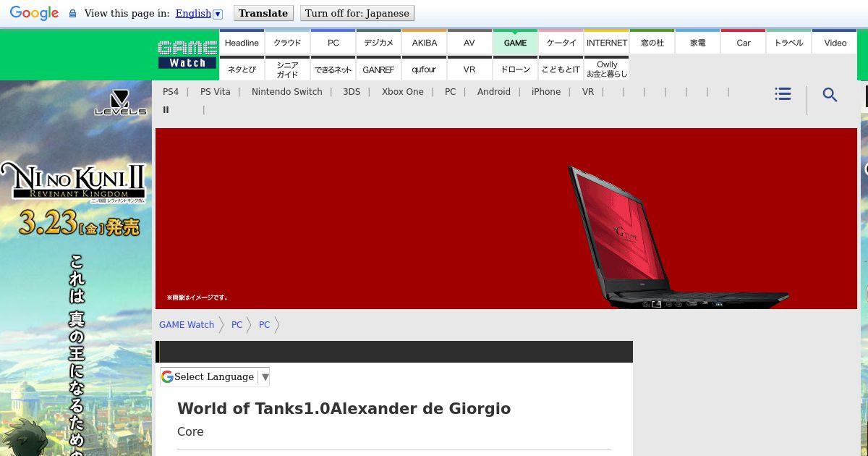Go to PC category in platform bar

451,92
